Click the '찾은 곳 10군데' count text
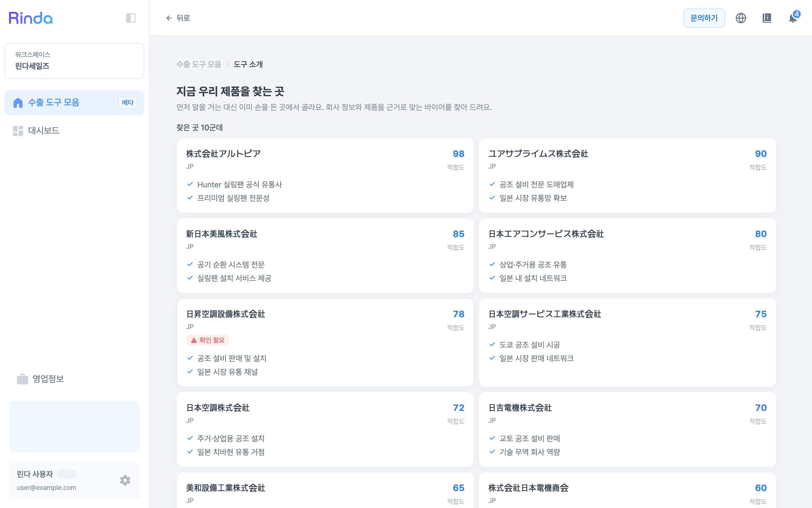Viewport: 812px width, 508px height. click(x=200, y=128)
